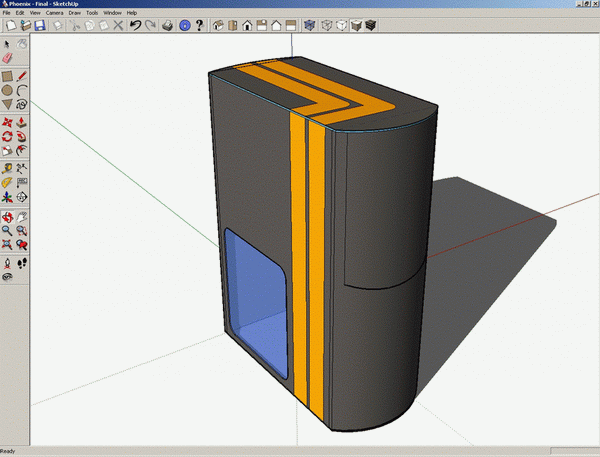Enable Shaded with Textures display mode
The image size is (600, 457).
[371, 25]
